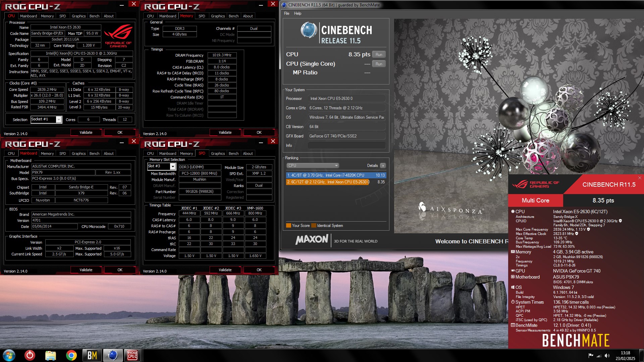Click the red power icon in taskbar
This screenshot has width=644, height=362.
(x=30, y=355)
